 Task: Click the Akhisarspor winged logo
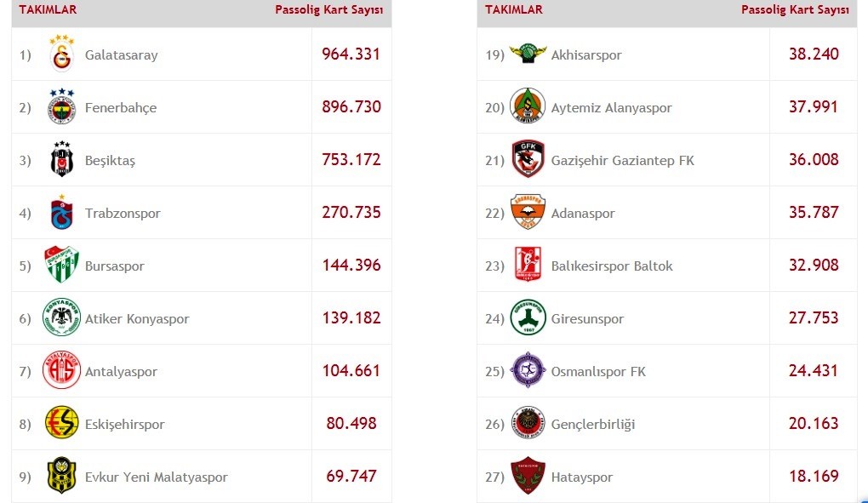coord(528,54)
